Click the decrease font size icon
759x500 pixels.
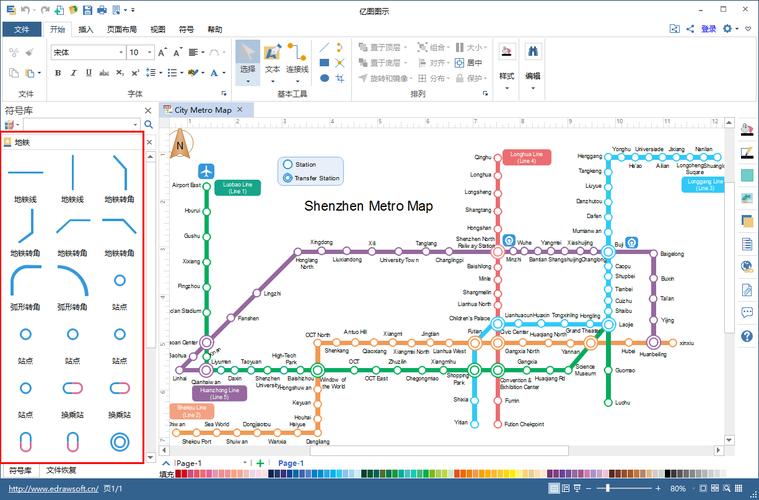click(178, 52)
